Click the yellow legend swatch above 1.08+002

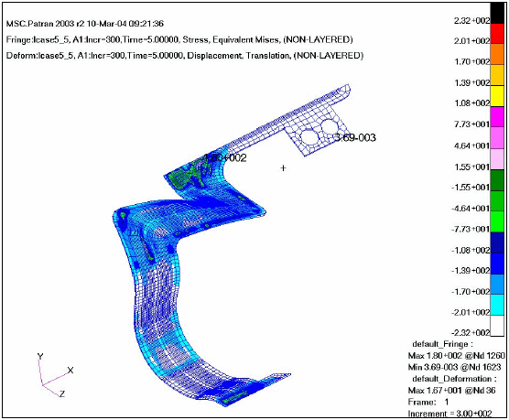tap(497, 96)
